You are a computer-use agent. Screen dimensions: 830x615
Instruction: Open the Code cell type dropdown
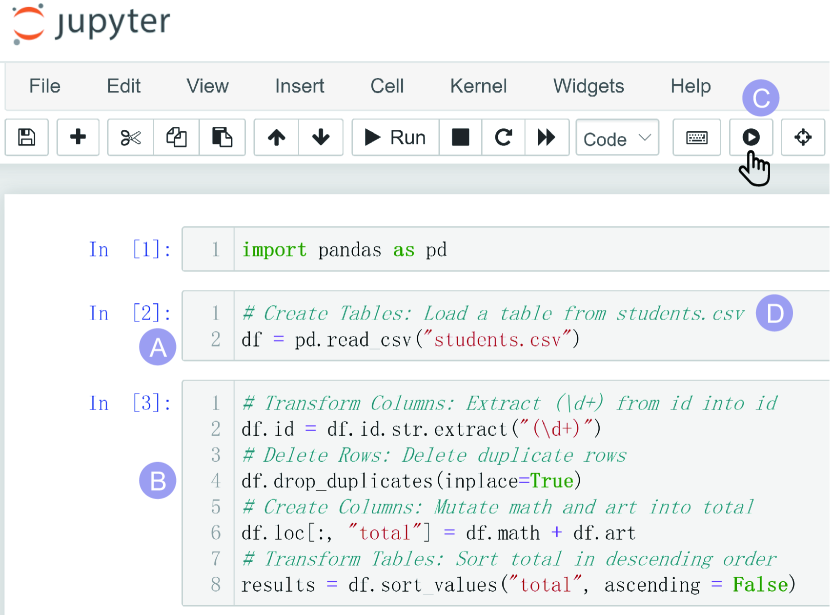tap(617, 138)
